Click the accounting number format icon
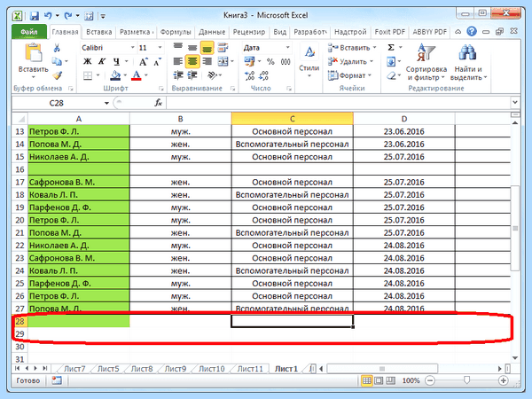This screenshot has height=399, width=532. pyautogui.click(x=250, y=61)
